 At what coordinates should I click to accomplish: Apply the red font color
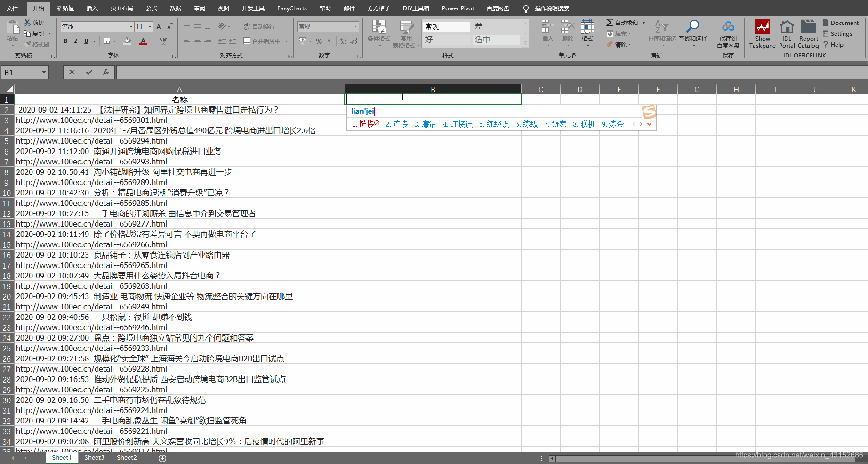[x=143, y=41]
